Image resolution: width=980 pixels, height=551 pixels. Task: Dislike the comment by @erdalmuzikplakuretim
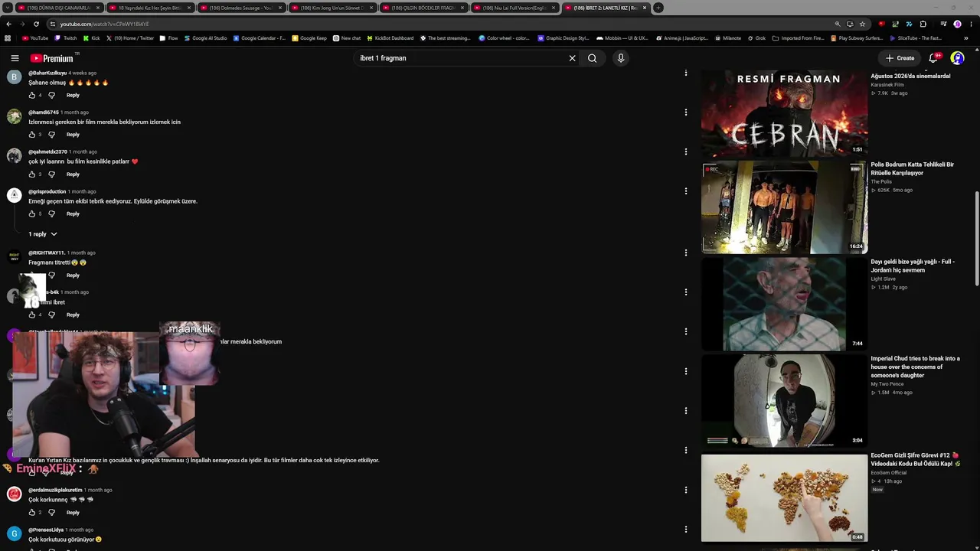tap(51, 512)
